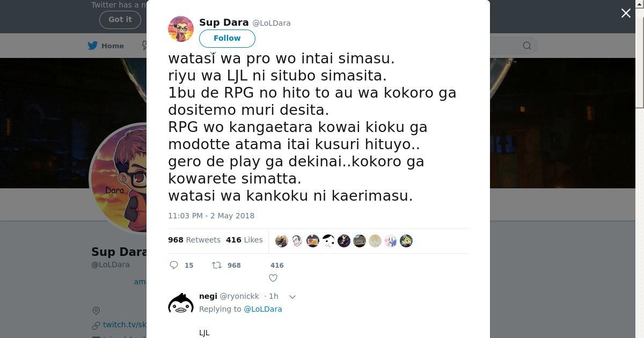
Task: Open Sup Dara's avatar in tweet header
Action: (x=181, y=29)
